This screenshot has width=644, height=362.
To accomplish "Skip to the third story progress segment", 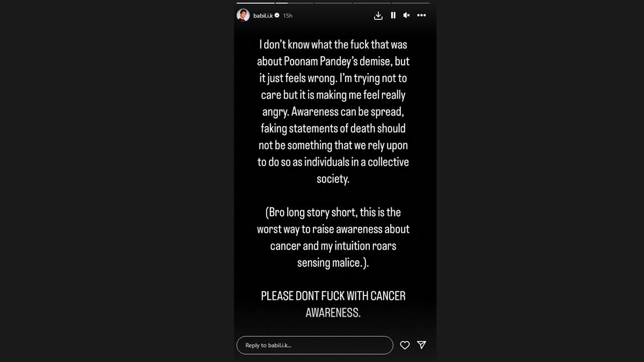I will click(x=333, y=3).
